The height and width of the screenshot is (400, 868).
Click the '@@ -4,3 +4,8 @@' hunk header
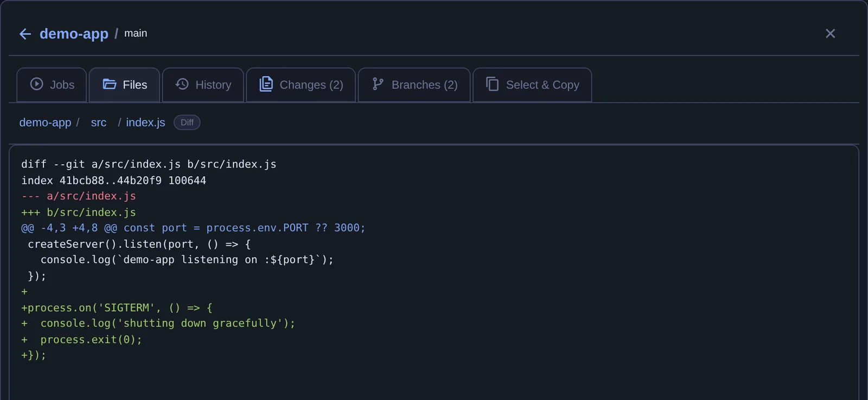(x=193, y=228)
